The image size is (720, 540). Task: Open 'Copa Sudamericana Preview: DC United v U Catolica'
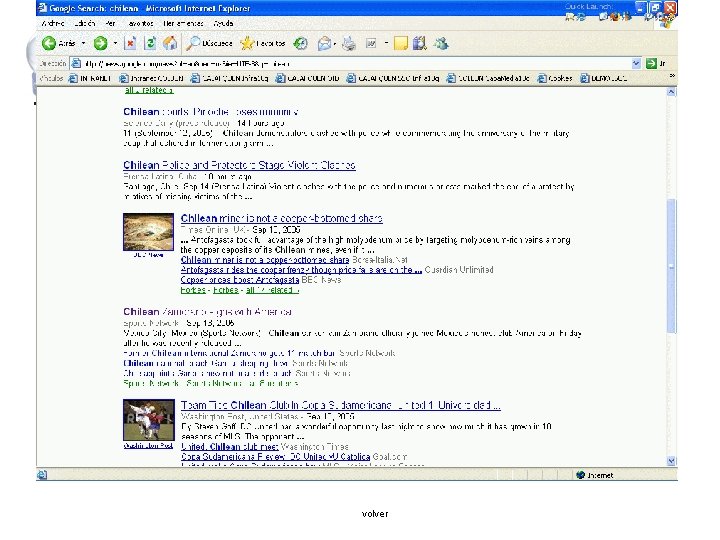(x=276, y=456)
